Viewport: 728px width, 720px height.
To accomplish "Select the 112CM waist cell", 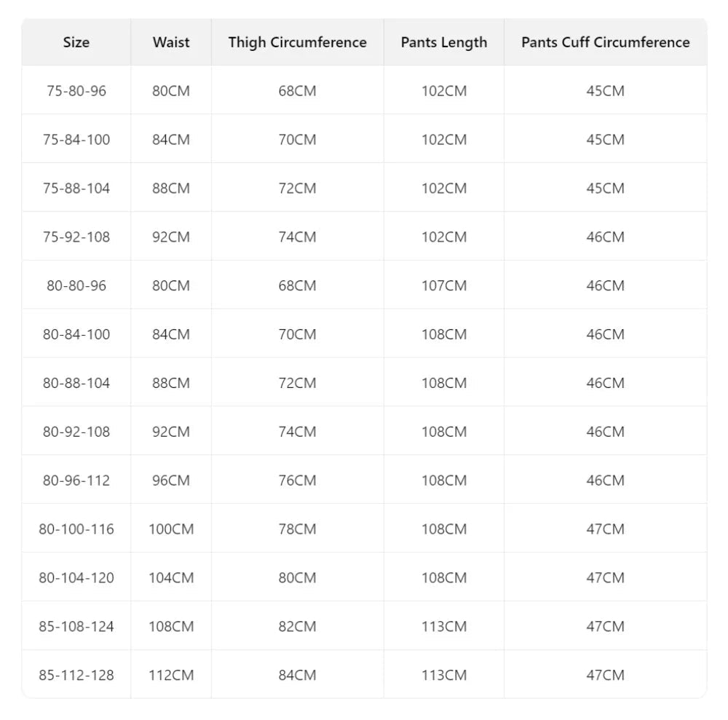I will coord(171,676).
